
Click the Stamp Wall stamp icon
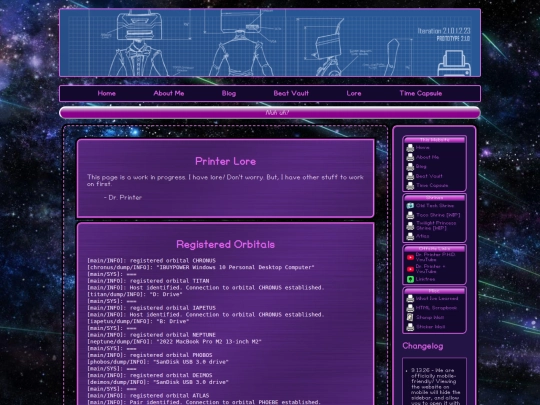click(410, 318)
